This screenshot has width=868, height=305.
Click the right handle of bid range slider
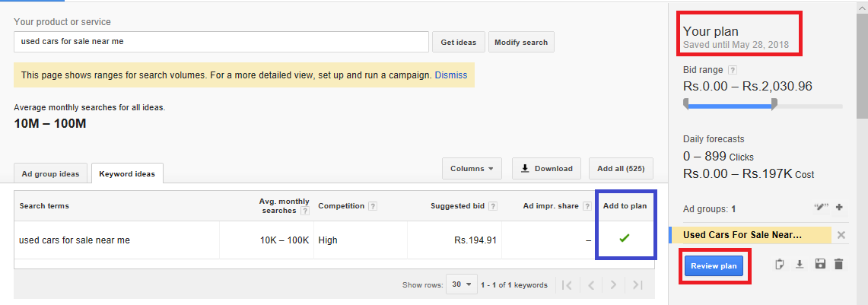coord(774,104)
